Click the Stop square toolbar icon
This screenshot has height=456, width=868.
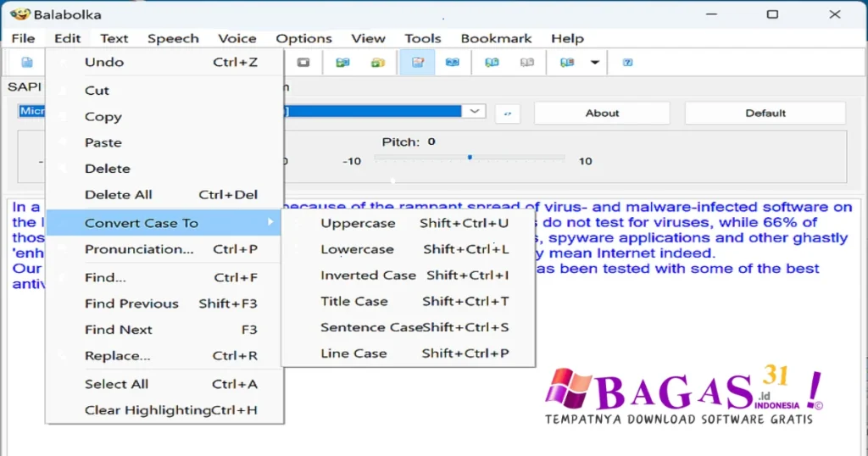[x=303, y=62]
